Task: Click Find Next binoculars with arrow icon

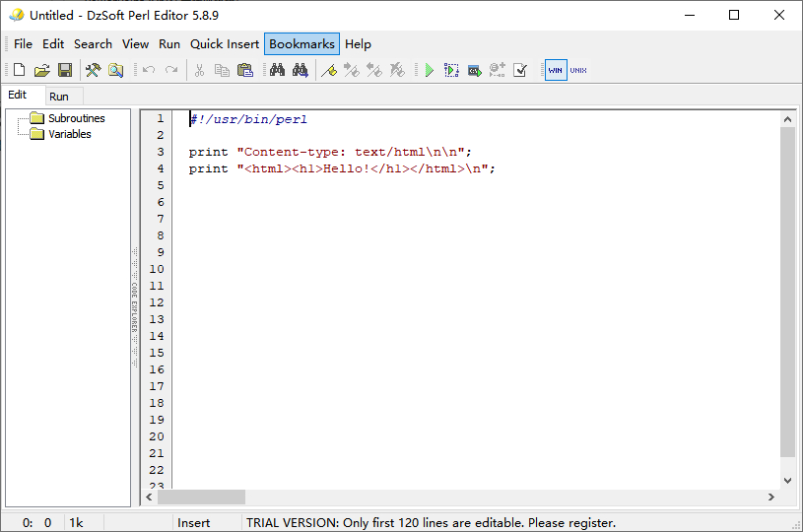Action: tap(301, 70)
